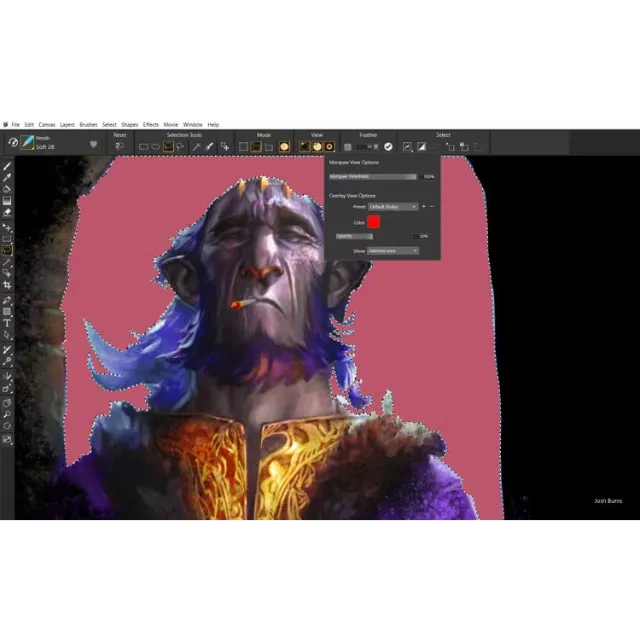Image resolution: width=640 pixels, height=640 pixels.
Task: Toggle New Selection mode
Action: pos(243,147)
